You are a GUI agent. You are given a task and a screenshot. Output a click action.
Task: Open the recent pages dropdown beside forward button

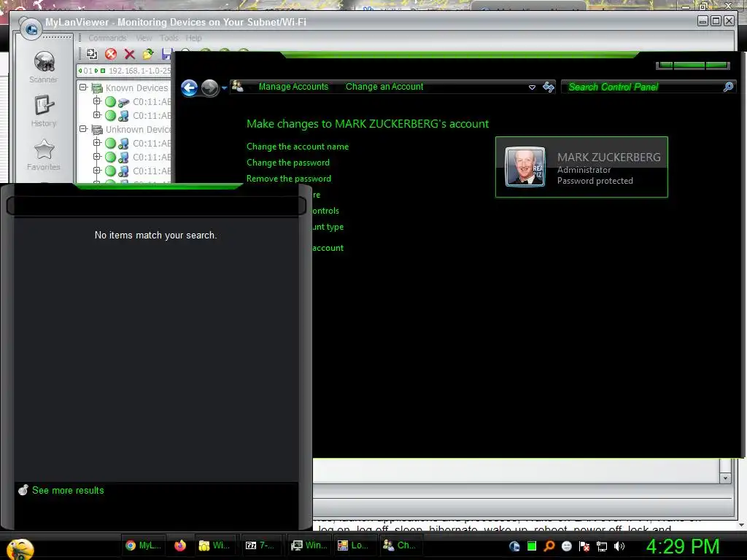tap(224, 88)
